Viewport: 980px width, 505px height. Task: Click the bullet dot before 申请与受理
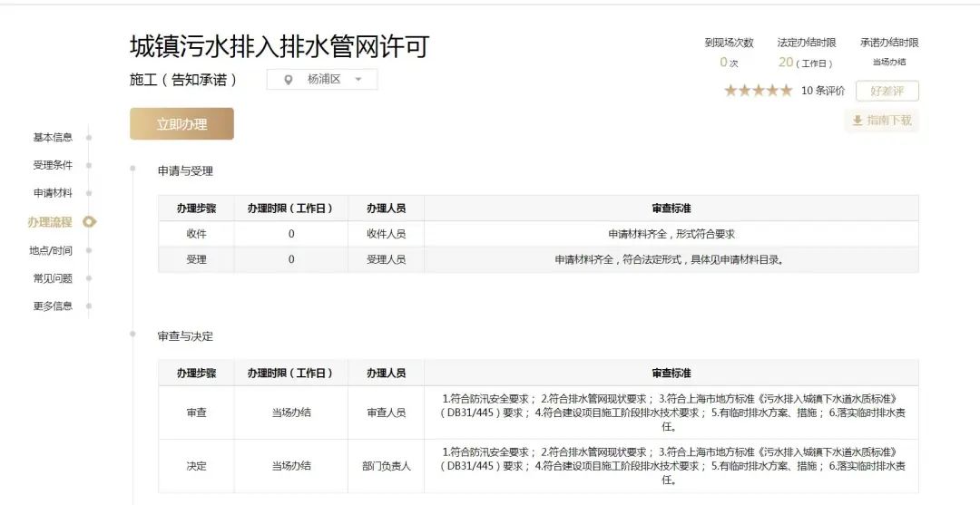point(133,169)
